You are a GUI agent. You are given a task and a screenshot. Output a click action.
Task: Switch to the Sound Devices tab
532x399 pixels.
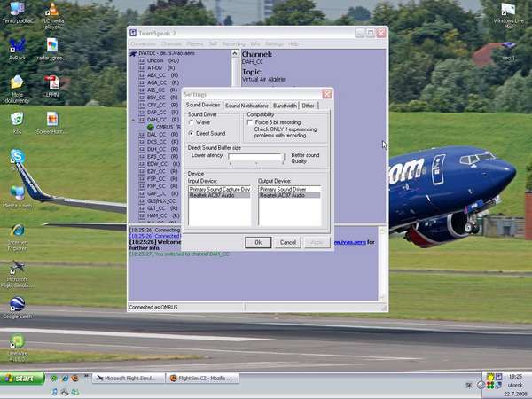(x=203, y=106)
